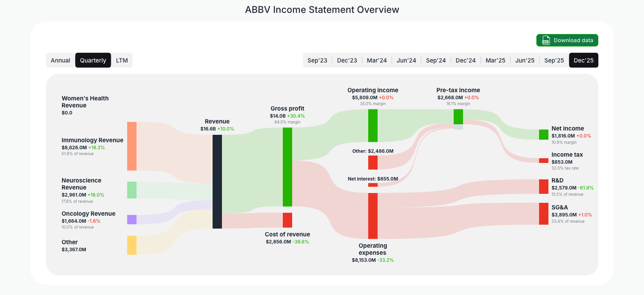
Task: Click the green Net income node bar
Action: coord(543,134)
